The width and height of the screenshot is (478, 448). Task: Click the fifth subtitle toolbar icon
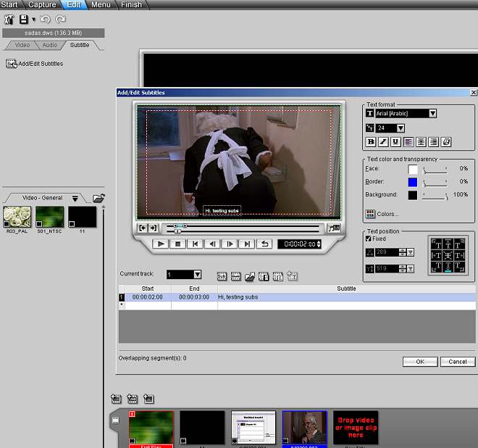pyautogui.click(x=277, y=276)
